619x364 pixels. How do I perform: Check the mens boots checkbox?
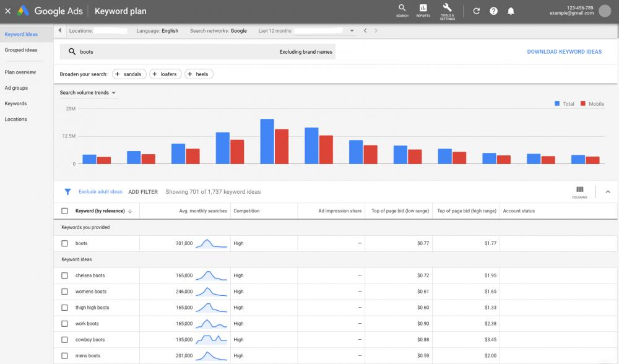pyautogui.click(x=65, y=356)
